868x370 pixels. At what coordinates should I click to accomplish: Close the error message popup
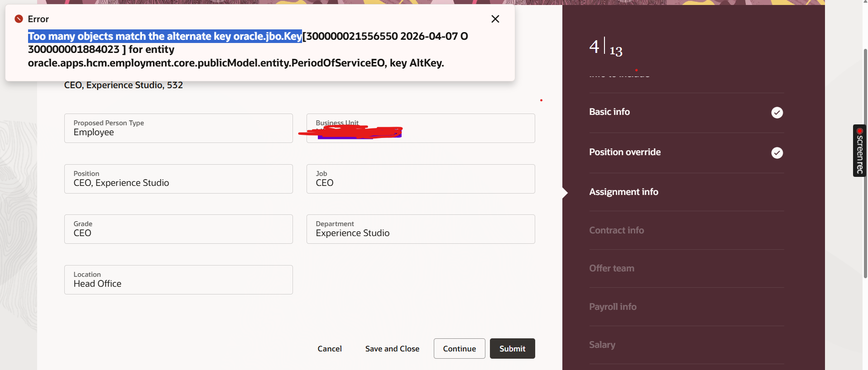pyautogui.click(x=495, y=19)
